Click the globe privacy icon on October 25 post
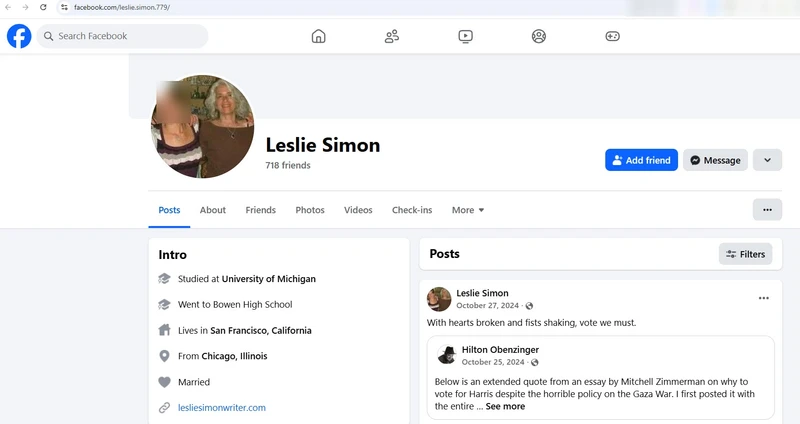800x424 pixels. (x=534, y=362)
